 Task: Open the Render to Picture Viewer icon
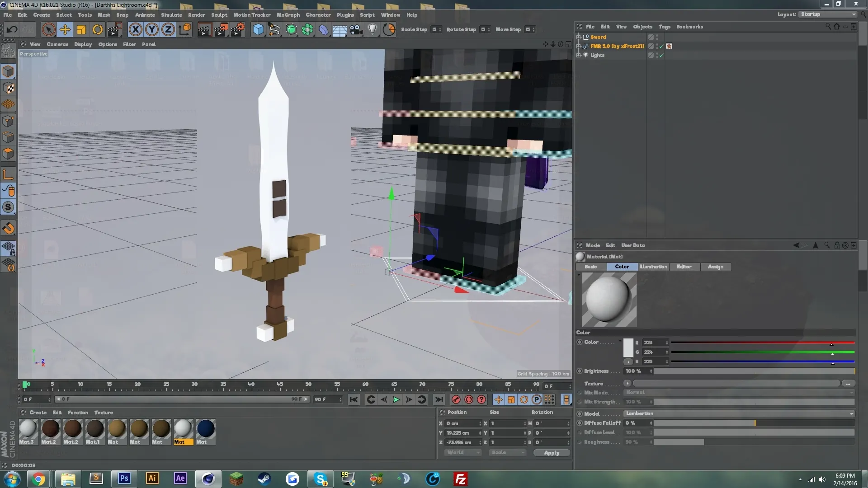[221, 30]
